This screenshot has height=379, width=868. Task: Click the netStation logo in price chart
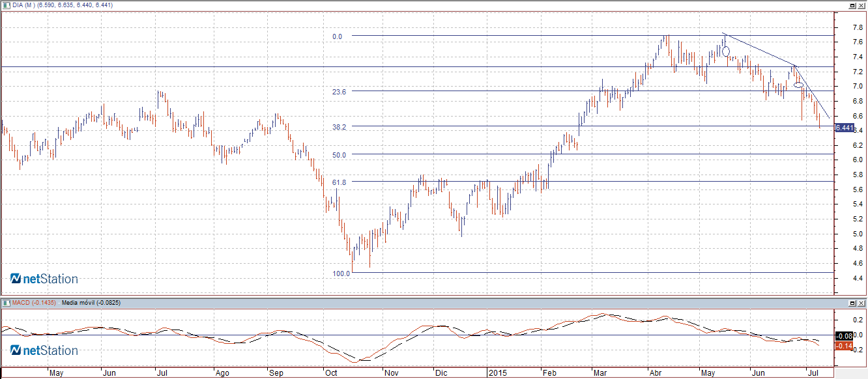point(44,279)
